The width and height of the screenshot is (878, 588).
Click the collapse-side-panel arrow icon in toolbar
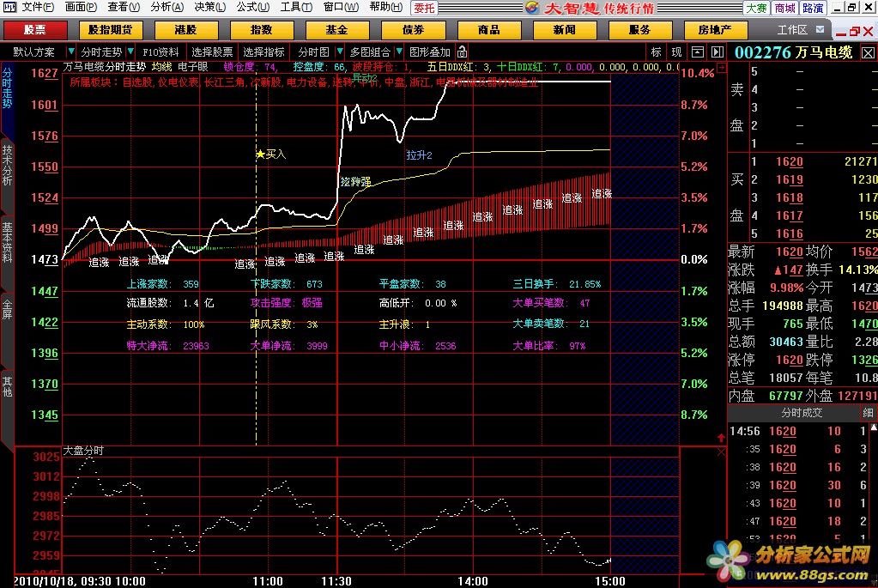click(x=718, y=52)
